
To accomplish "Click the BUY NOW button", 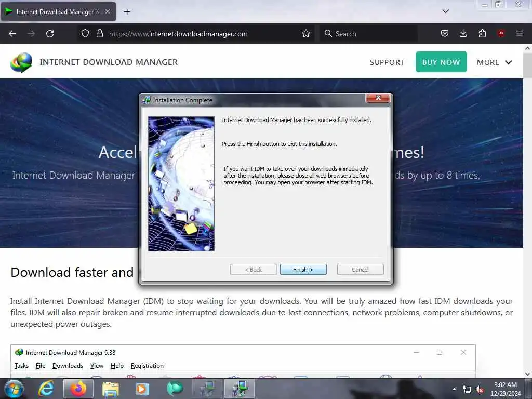I will pos(441,62).
